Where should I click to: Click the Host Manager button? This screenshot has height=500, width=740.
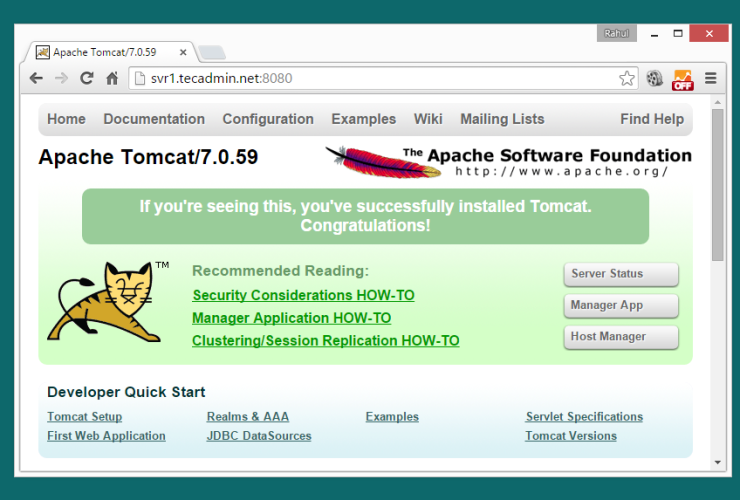[620, 337]
